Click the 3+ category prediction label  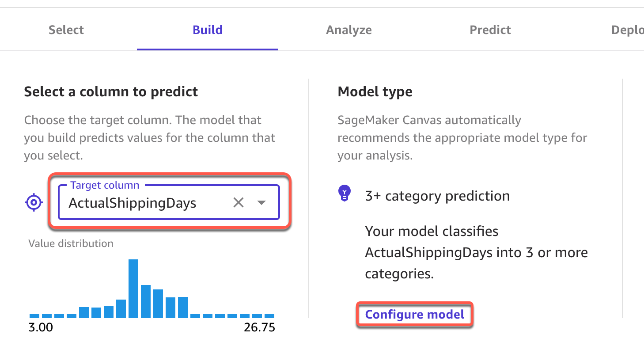tap(437, 196)
